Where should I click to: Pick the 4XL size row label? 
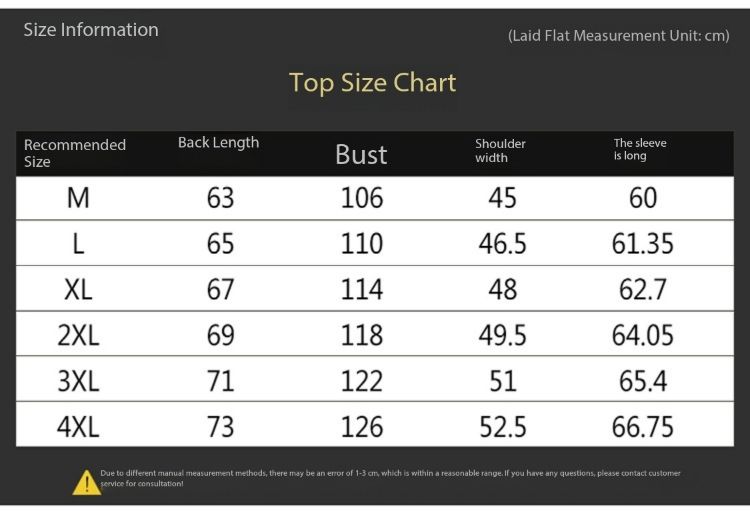pos(78,428)
